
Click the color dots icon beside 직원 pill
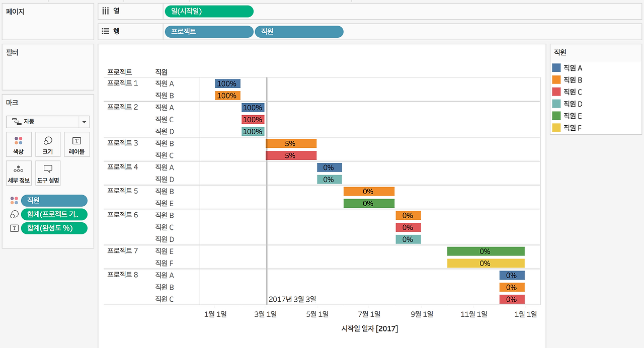[14, 201]
